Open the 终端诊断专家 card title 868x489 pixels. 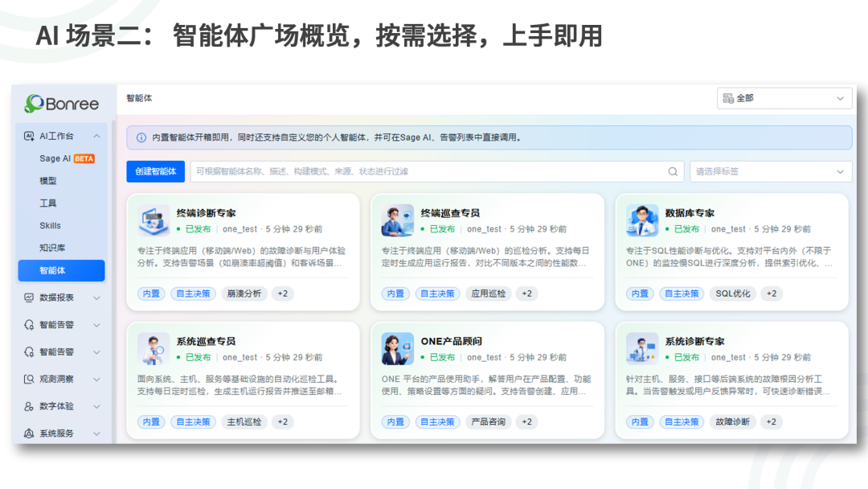click(206, 212)
